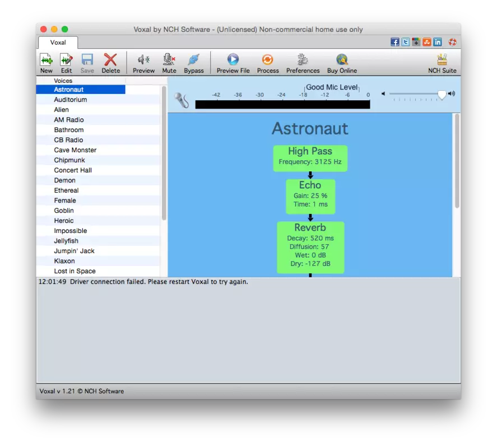497x448 pixels.
Task: Open Preferences settings
Action: 303,63
